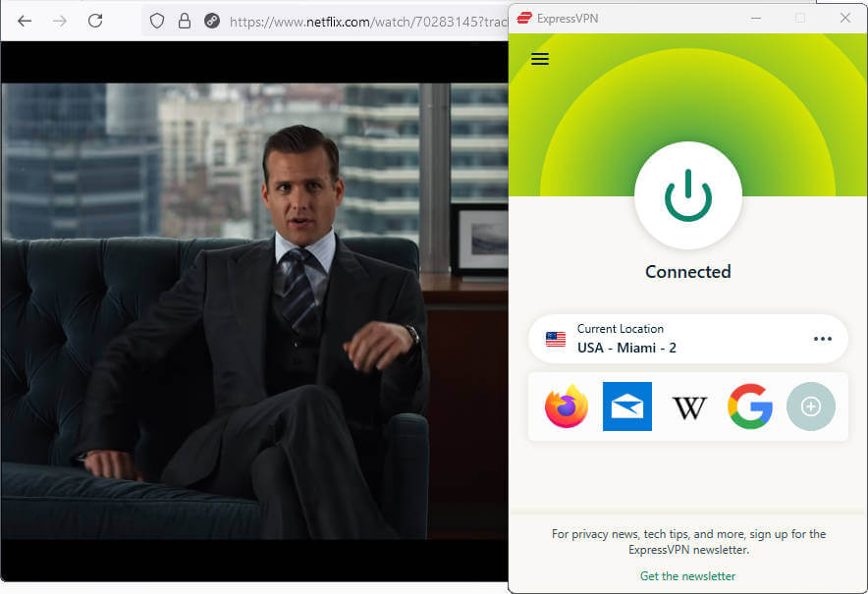868x594 pixels.
Task: Click Get the newsletter link
Action: pos(687,576)
